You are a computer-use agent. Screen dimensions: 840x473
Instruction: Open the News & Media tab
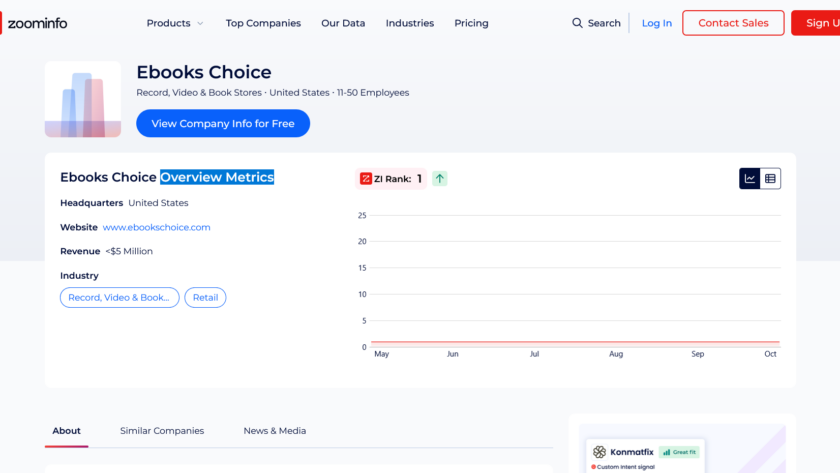coord(275,431)
